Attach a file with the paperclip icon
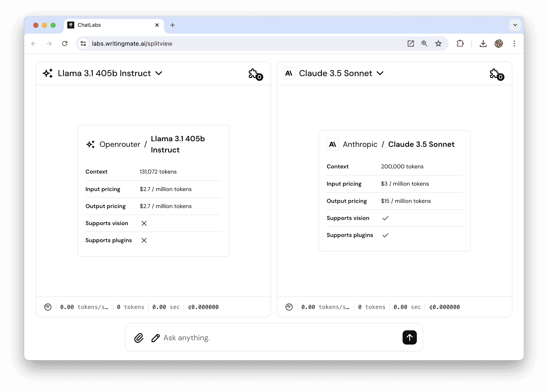Viewport: 548px width, 392px height. (139, 338)
